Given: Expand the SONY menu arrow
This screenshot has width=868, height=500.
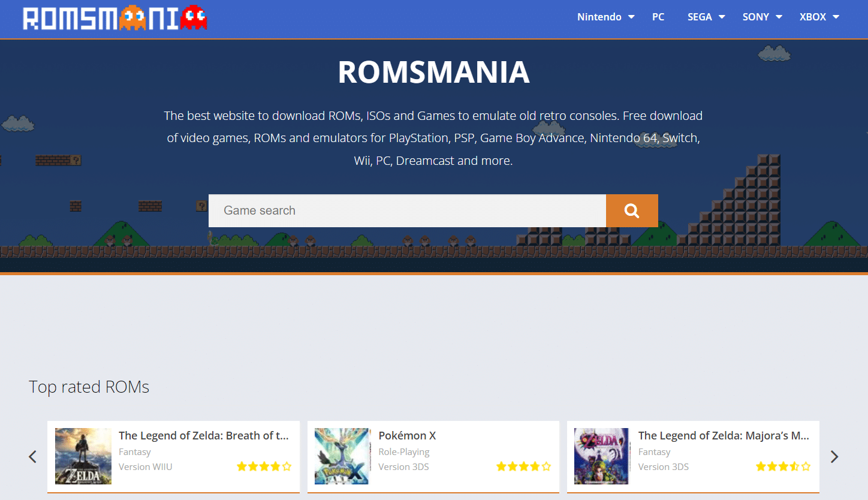Looking at the screenshot, I should pos(779,17).
